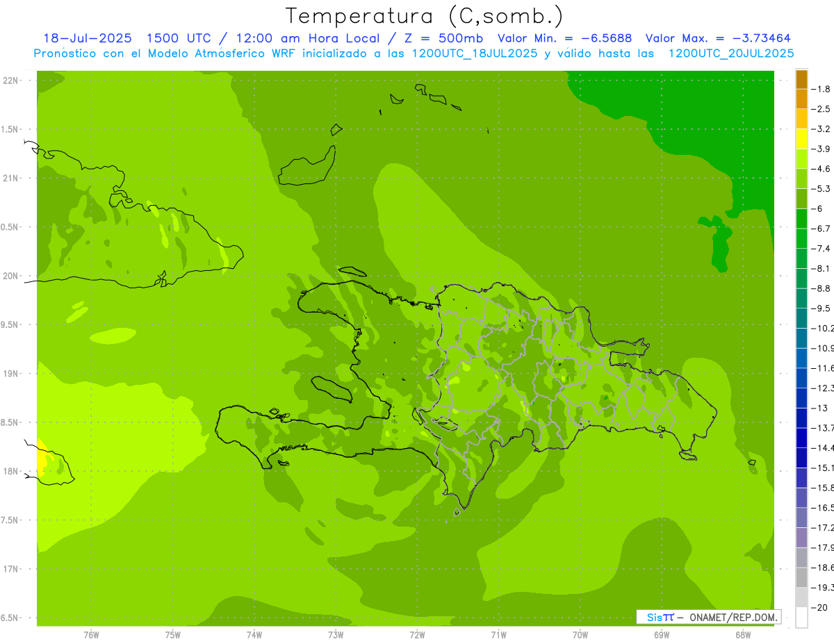Viewport: 834px width, 644px height.
Task: Click the '-9.5' color scale label
Action: 821,308
